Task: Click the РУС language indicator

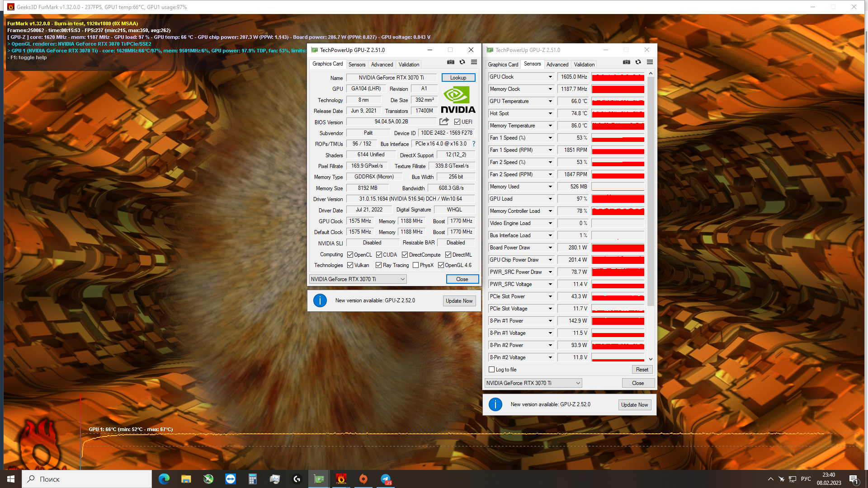Action: (x=806, y=479)
